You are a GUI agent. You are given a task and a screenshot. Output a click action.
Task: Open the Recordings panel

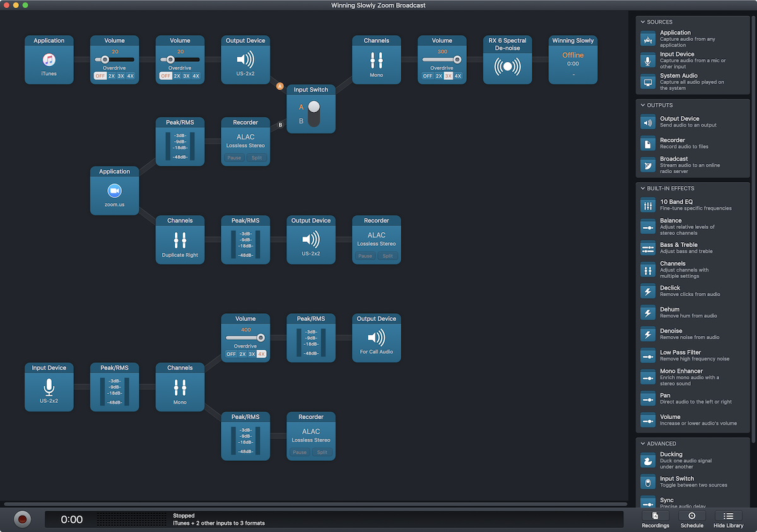(655, 519)
